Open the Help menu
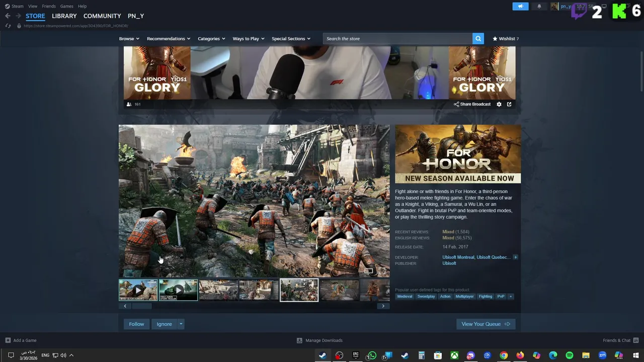Image resolution: width=644 pixels, height=362 pixels. 82,6
